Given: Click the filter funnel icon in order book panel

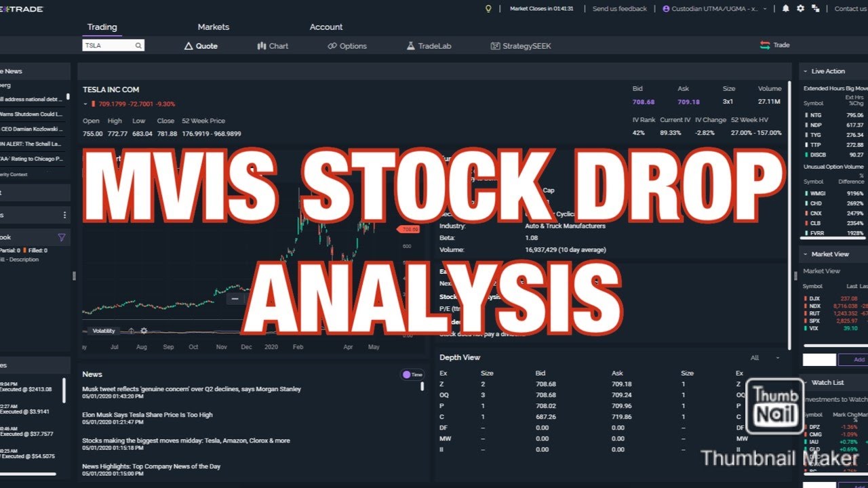Looking at the screenshot, I should (62, 237).
